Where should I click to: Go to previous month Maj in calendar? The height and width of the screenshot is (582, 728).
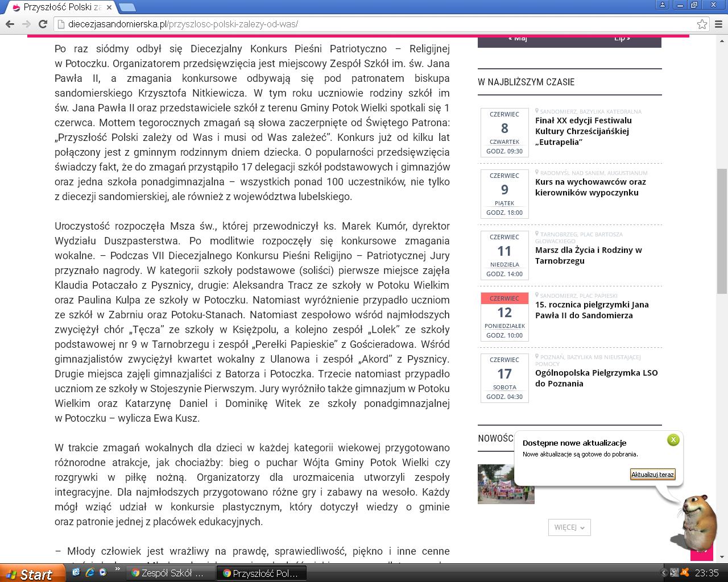point(518,39)
